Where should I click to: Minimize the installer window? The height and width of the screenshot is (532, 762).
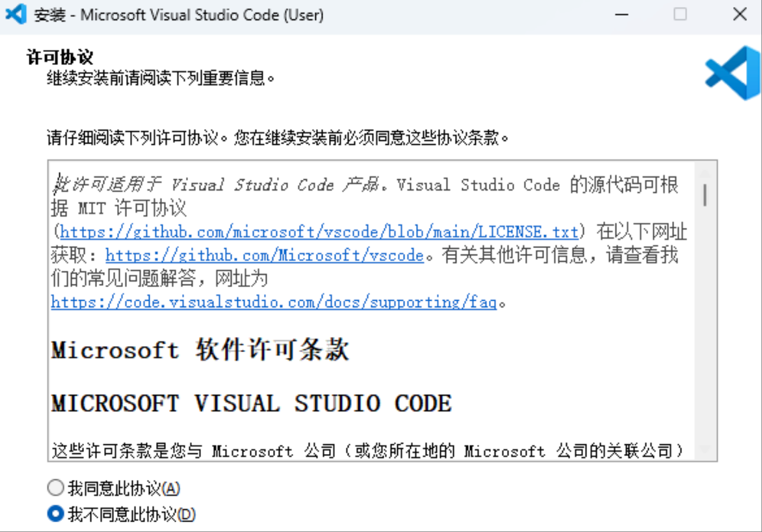(621, 15)
